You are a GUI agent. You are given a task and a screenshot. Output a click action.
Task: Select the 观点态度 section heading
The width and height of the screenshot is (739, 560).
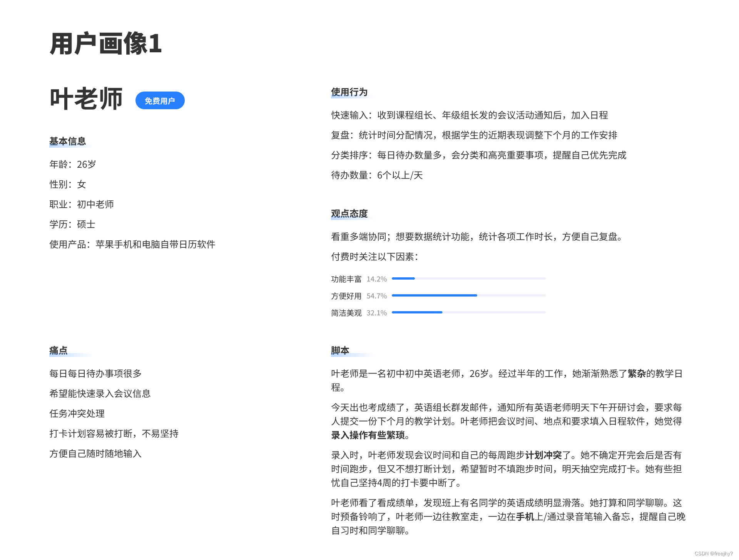pos(349,213)
